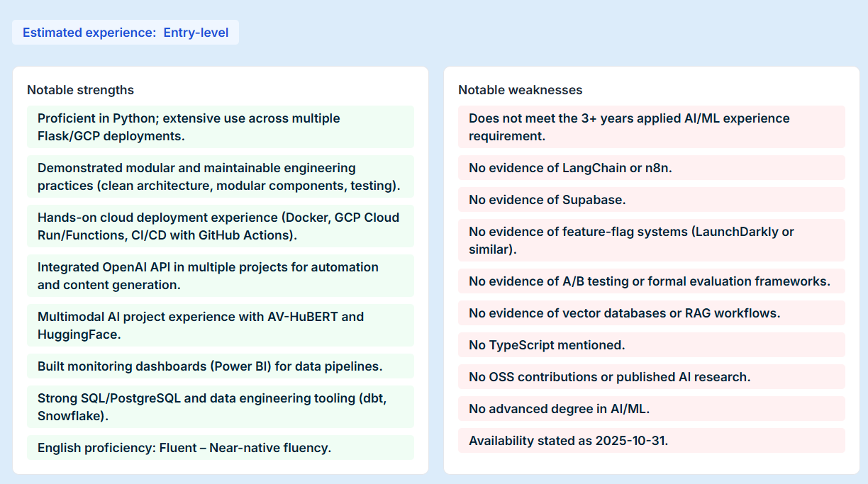Viewport: 868px width, 484px height.
Task: Click the Proficient in Python strength item
Action: (x=220, y=127)
